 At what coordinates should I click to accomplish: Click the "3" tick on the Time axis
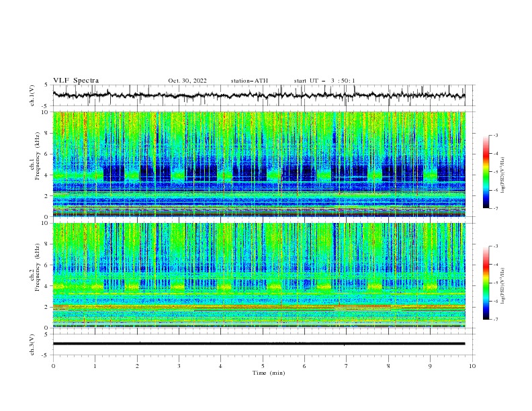click(x=179, y=366)
